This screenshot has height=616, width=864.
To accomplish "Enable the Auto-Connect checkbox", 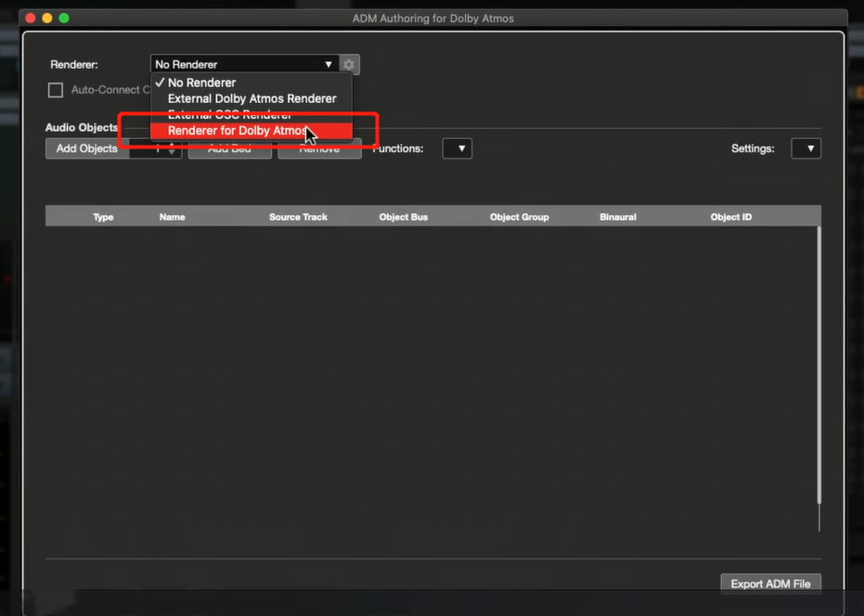I will 56,90.
